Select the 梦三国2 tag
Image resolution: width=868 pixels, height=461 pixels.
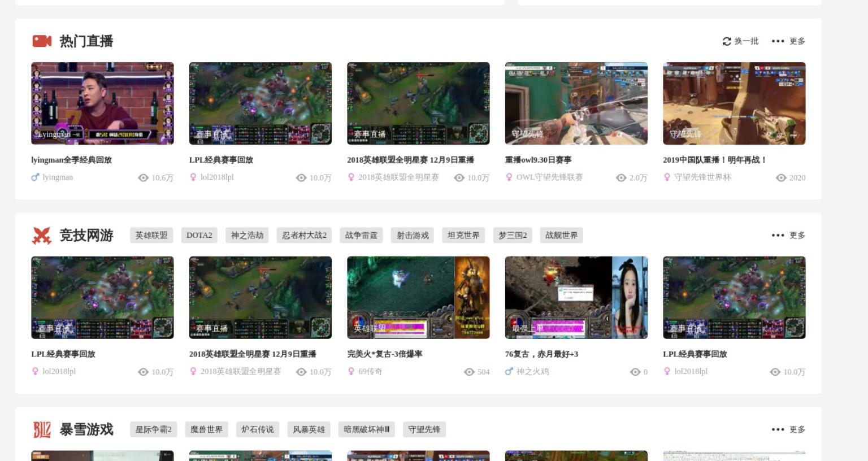tap(513, 236)
